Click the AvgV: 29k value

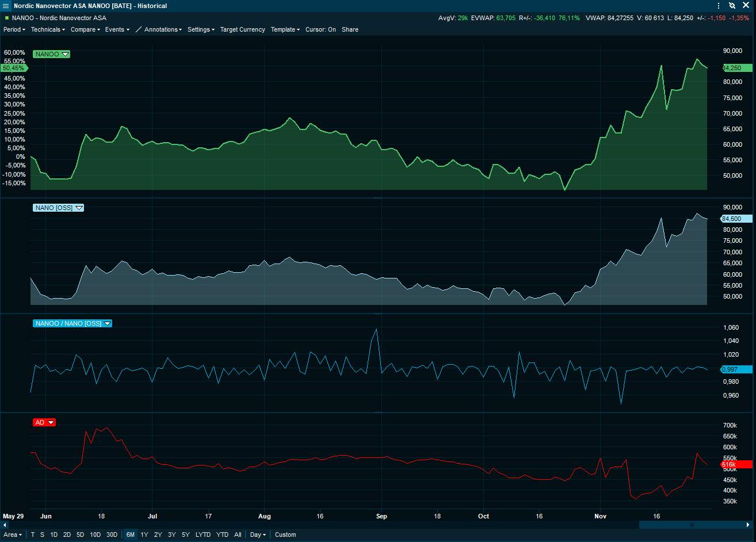(x=453, y=18)
